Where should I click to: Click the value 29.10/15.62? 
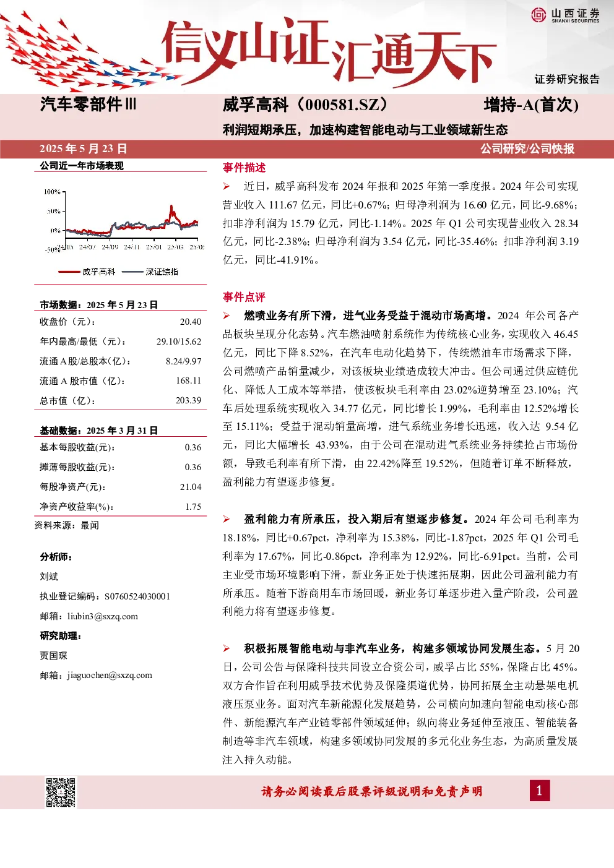point(179,342)
